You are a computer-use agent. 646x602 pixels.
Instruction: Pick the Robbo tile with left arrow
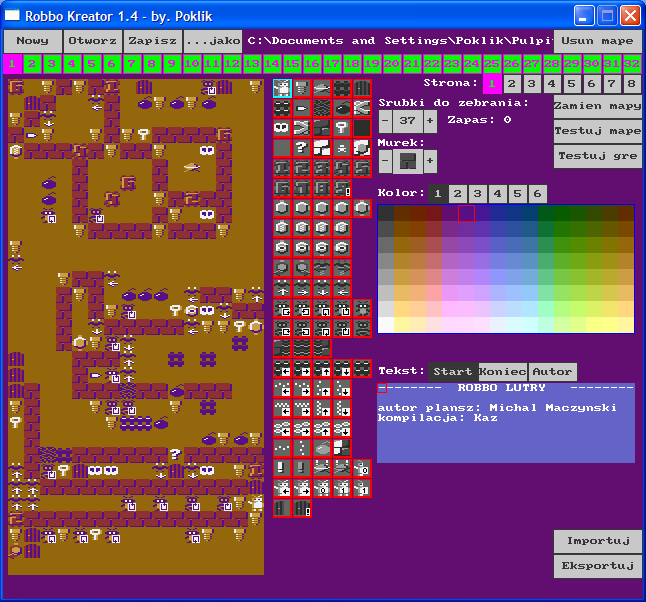click(x=282, y=488)
